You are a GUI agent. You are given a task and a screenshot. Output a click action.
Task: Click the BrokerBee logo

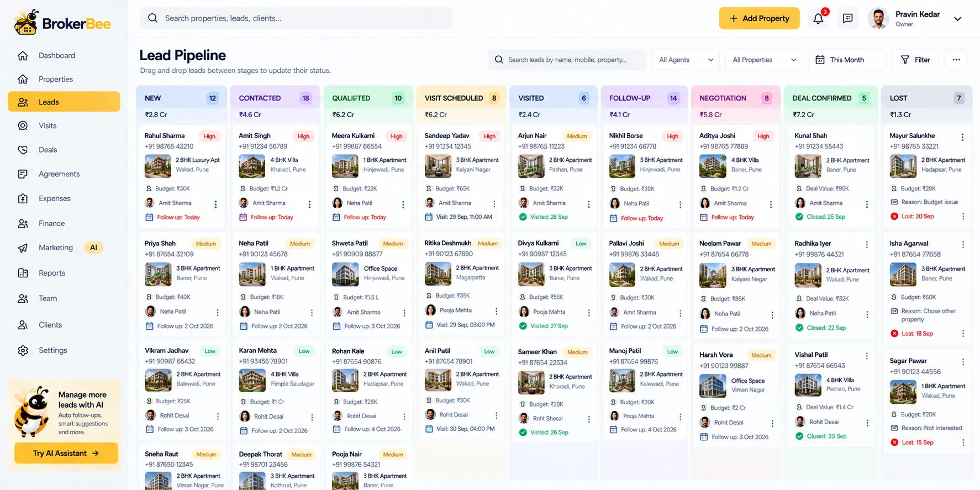[x=62, y=23]
